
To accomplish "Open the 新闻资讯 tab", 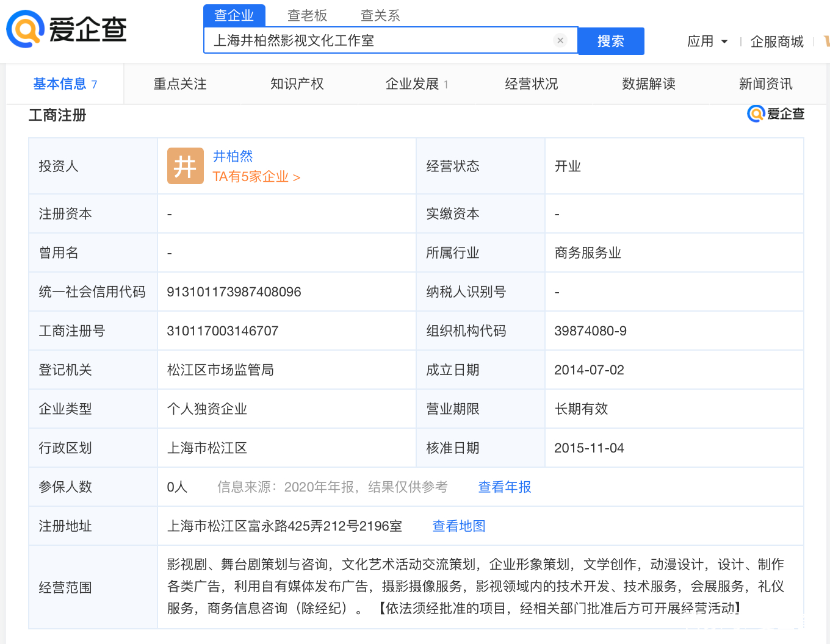I will [x=765, y=84].
